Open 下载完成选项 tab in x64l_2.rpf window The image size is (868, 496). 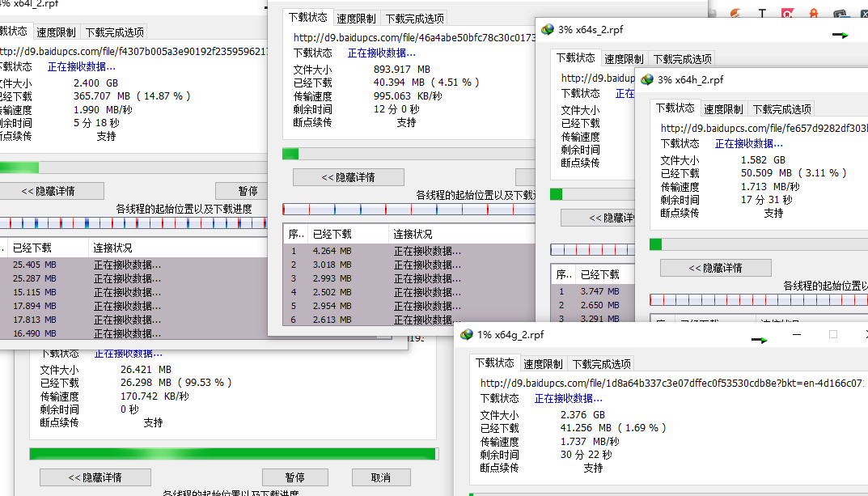(115, 32)
